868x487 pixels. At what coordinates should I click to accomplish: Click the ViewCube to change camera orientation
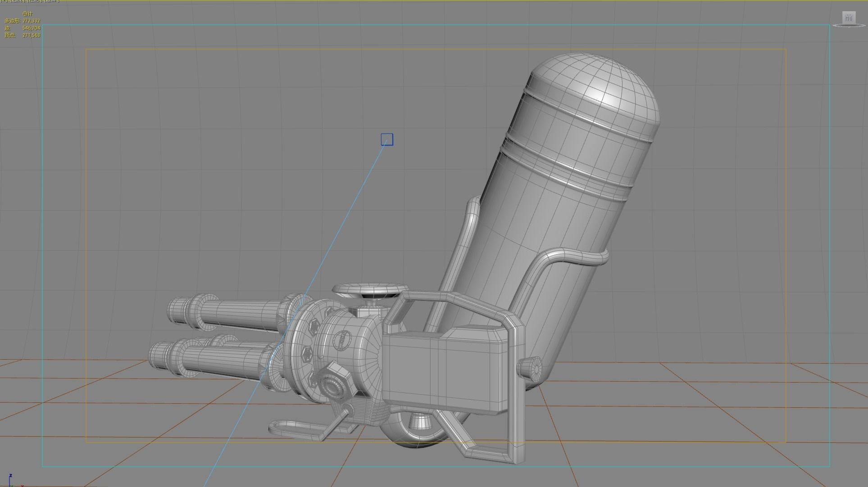tap(849, 18)
